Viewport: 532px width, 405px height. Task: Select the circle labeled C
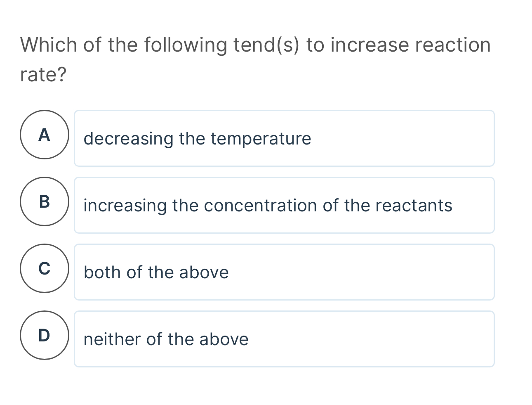44,269
